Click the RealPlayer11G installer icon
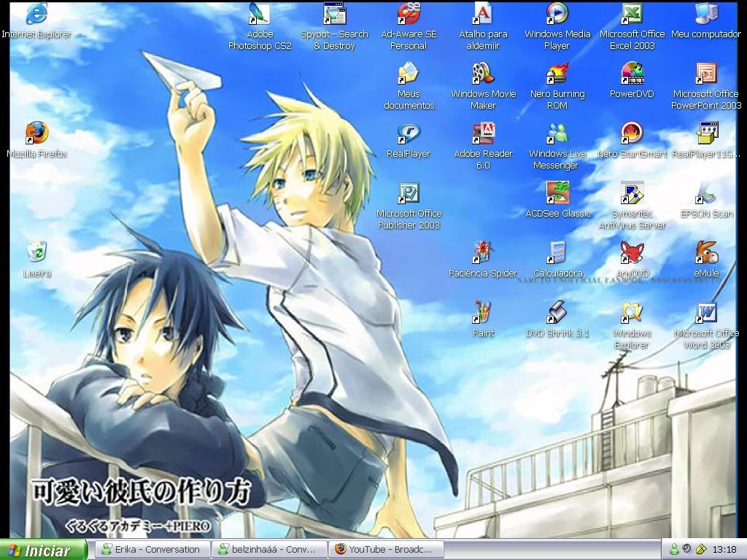 (706, 133)
